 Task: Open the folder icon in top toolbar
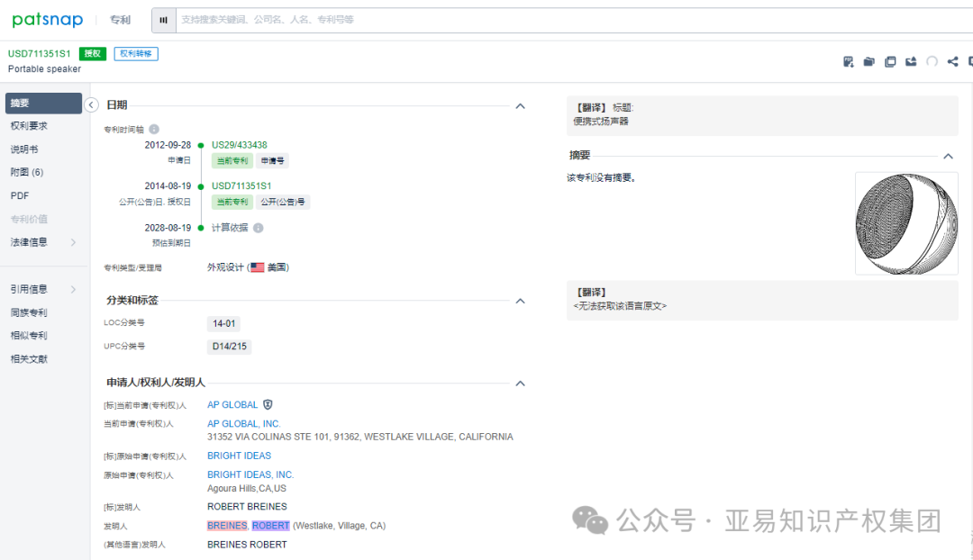(868, 61)
